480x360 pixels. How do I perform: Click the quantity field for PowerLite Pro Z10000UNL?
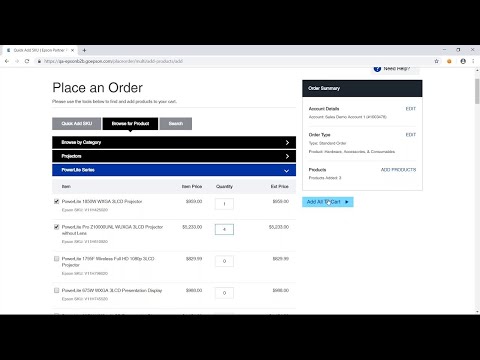(x=224, y=229)
